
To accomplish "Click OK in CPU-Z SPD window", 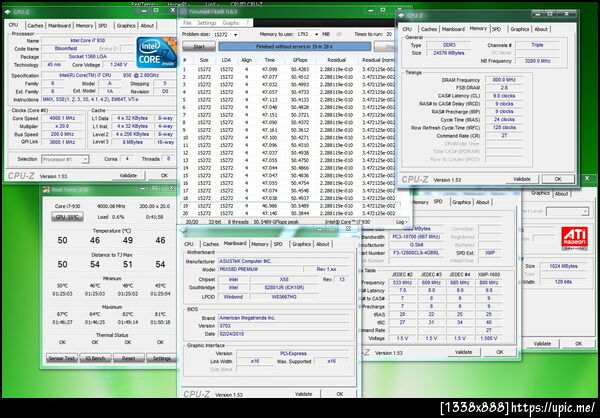I will 500,352.
